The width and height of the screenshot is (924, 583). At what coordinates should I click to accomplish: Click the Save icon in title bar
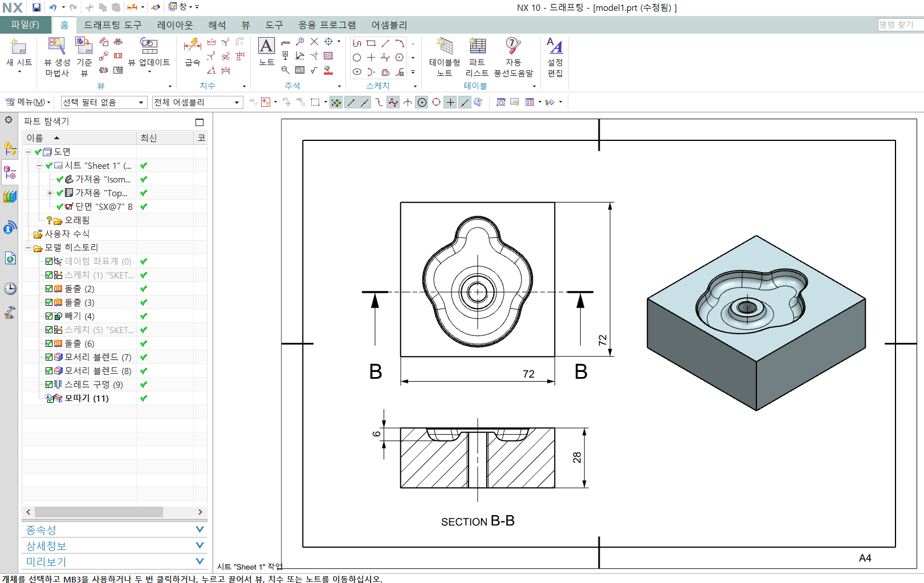36,7
